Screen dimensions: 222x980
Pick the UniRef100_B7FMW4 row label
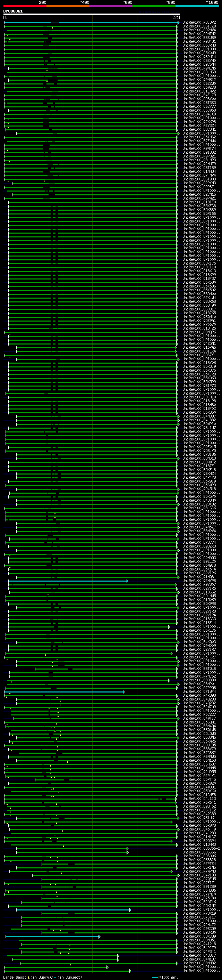(x=199, y=141)
